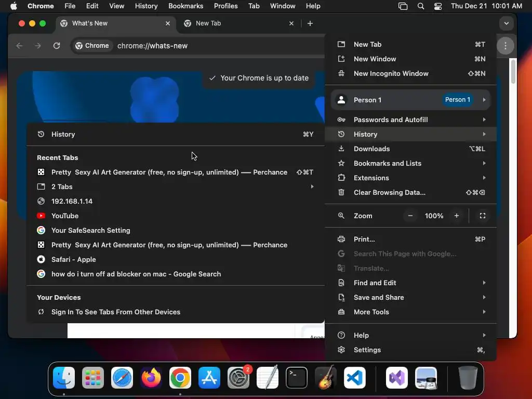
Task: Expand the Person 1 profile submenu
Action: click(411, 100)
